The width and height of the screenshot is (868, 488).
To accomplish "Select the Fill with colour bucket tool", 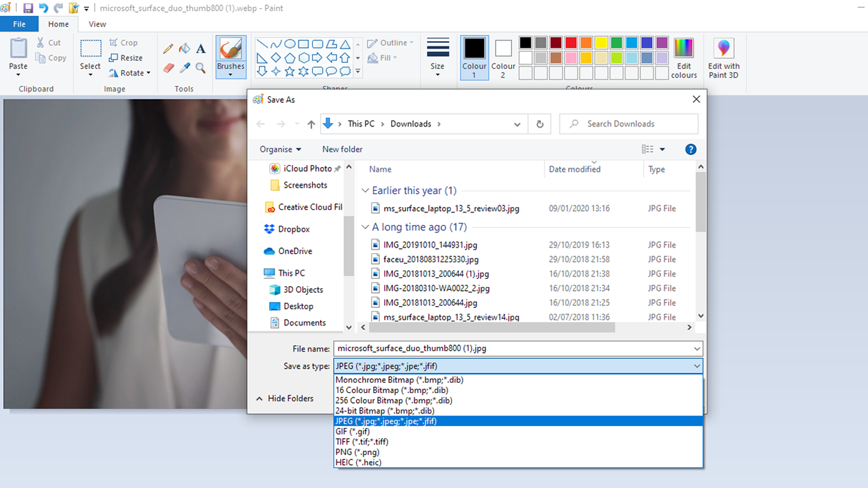I will [185, 49].
